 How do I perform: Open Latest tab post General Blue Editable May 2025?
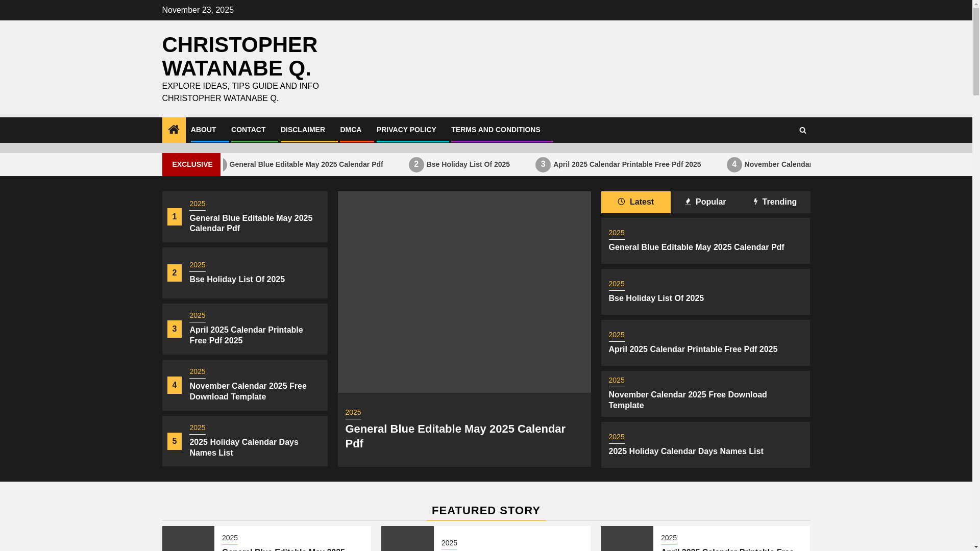point(696,247)
